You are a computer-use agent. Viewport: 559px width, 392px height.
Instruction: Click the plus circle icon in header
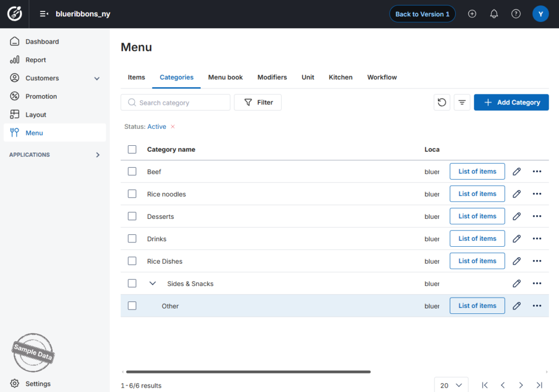(472, 14)
